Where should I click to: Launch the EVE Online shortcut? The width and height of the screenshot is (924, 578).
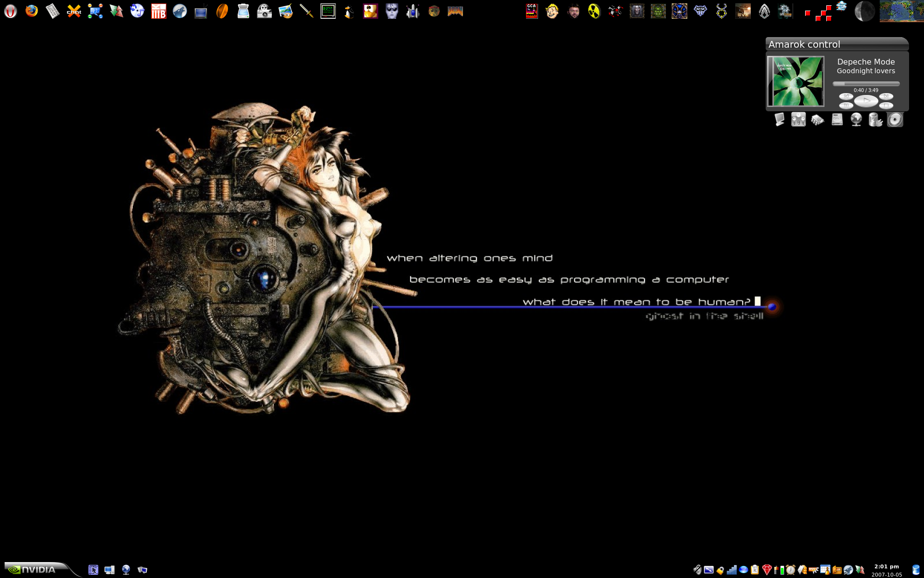743,11
